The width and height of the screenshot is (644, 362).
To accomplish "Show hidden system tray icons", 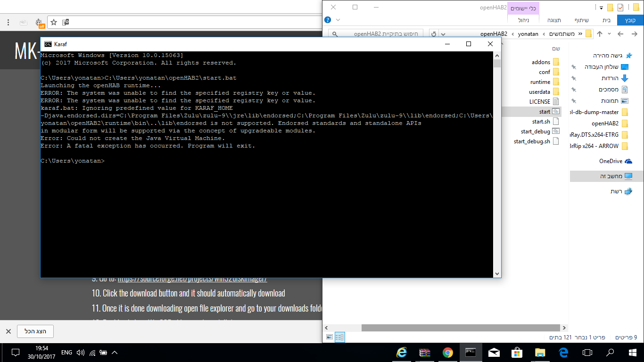I will pos(114,353).
